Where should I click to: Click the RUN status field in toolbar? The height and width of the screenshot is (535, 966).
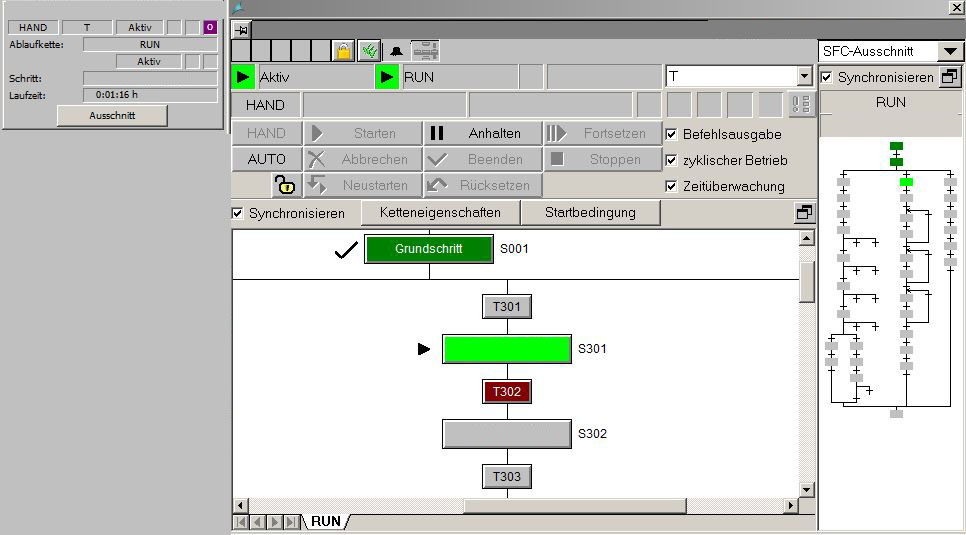[x=460, y=77]
